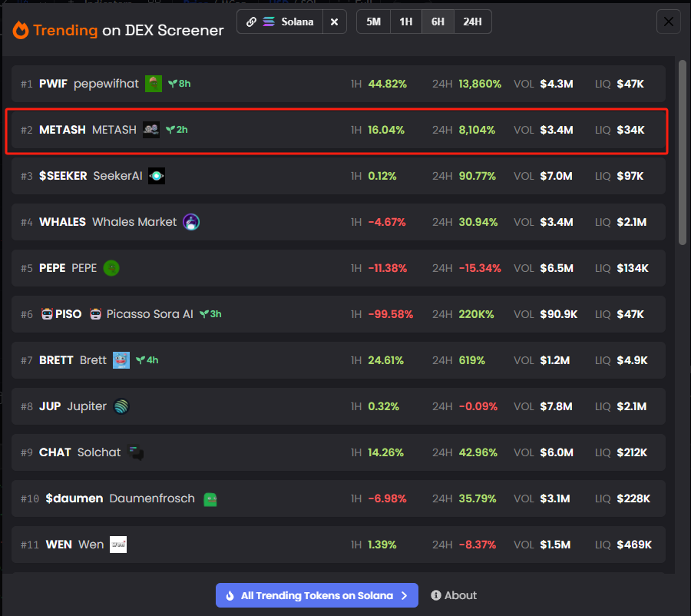
Task: Select the 6H timeframe tab
Action: (438, 22)
